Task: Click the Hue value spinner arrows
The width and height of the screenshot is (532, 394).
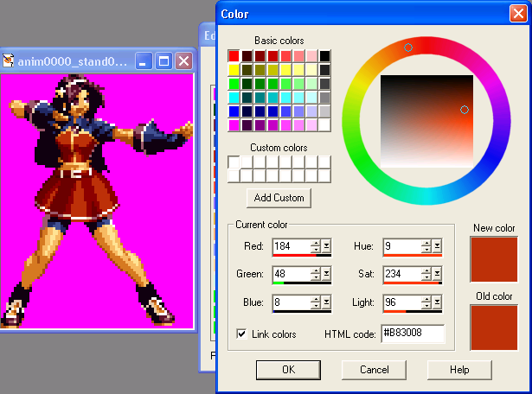Action: pyautogui.click(x=426, y=246)
